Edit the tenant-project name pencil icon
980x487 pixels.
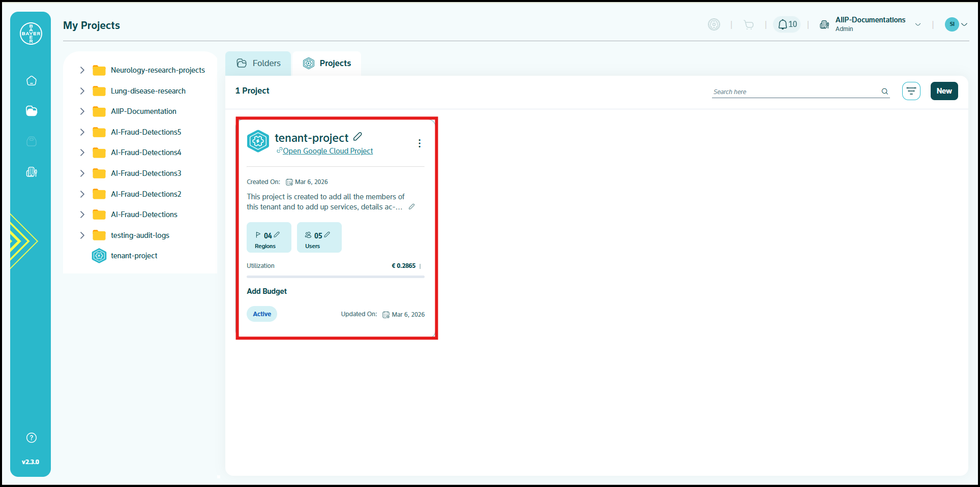coord(358,136)
